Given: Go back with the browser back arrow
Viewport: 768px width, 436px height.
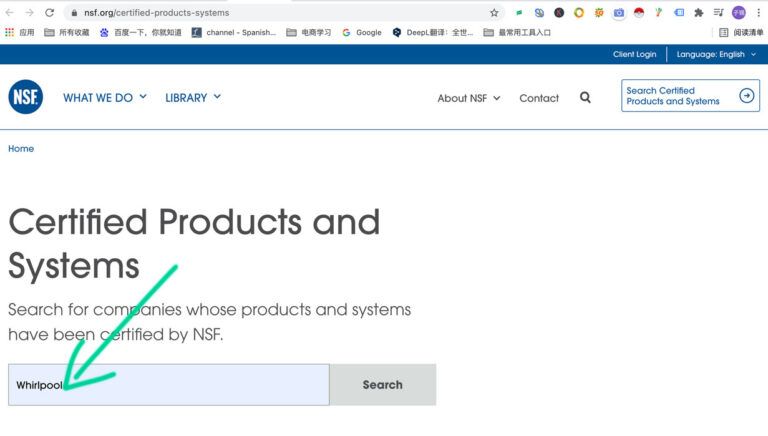Looking at the screenshot, I should coord(9,13).
